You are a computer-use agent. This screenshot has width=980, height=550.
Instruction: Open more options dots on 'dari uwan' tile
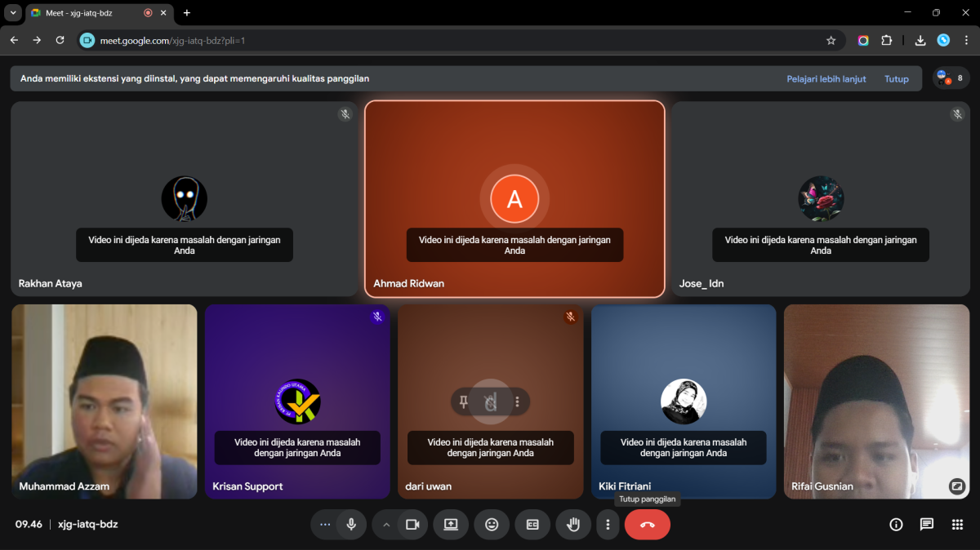[x=518, y=401]
